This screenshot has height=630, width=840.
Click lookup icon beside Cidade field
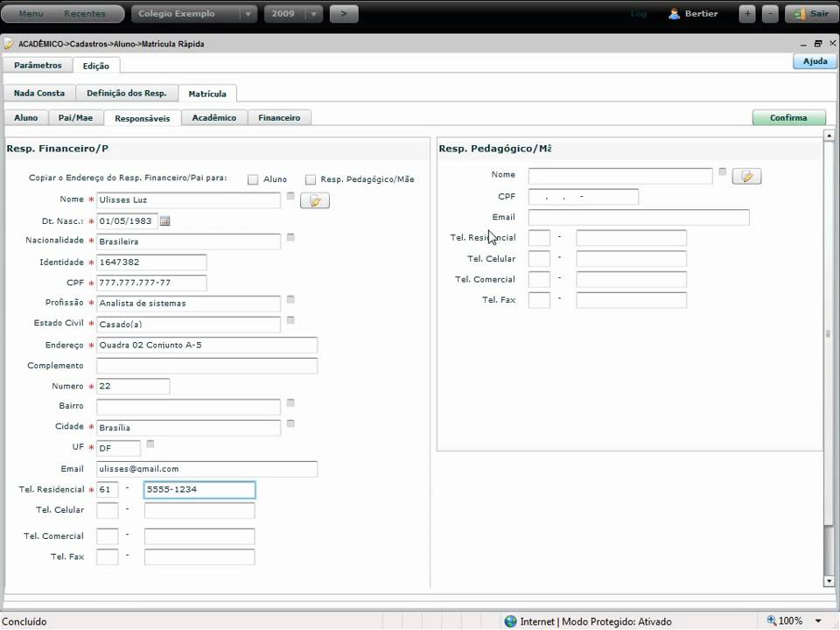click(x=290, y=423)
